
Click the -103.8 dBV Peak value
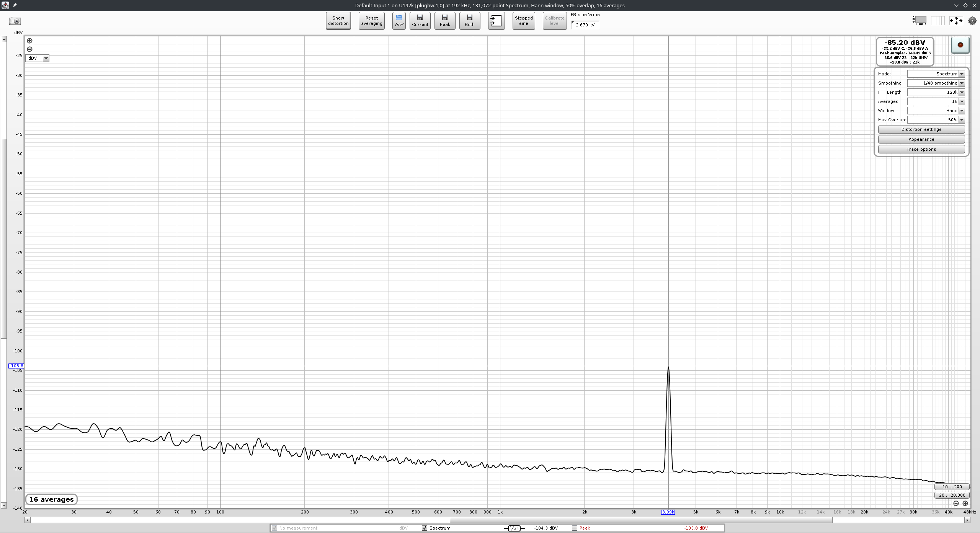[x=696, y=528]
